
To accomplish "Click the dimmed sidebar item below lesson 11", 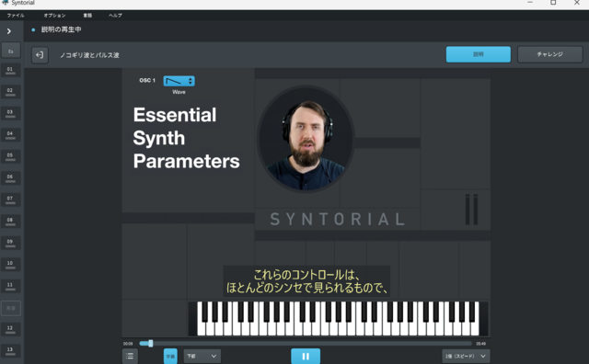I will tap(11, 308).
